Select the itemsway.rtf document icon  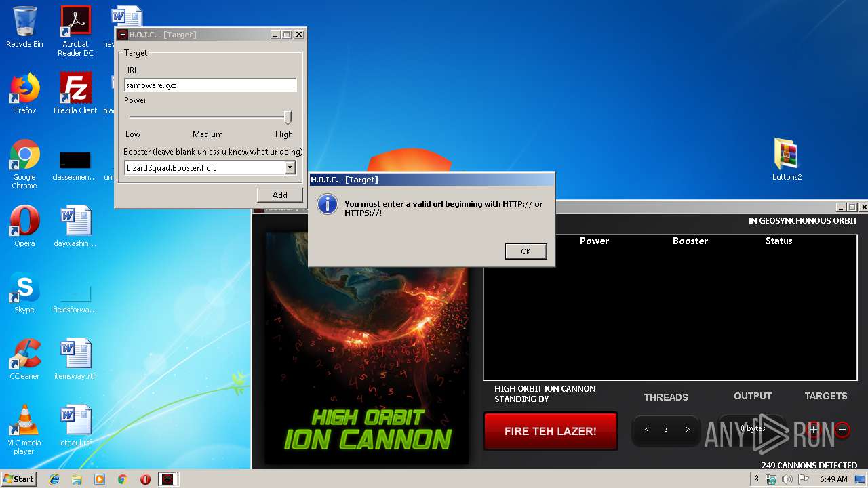tap(75, 359)
